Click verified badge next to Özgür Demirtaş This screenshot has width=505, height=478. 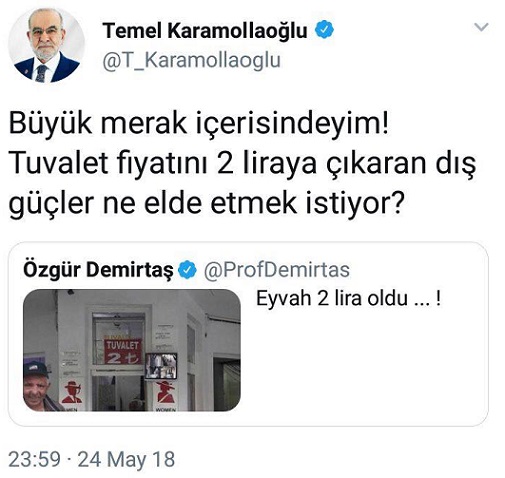click(x=187, y=270)
